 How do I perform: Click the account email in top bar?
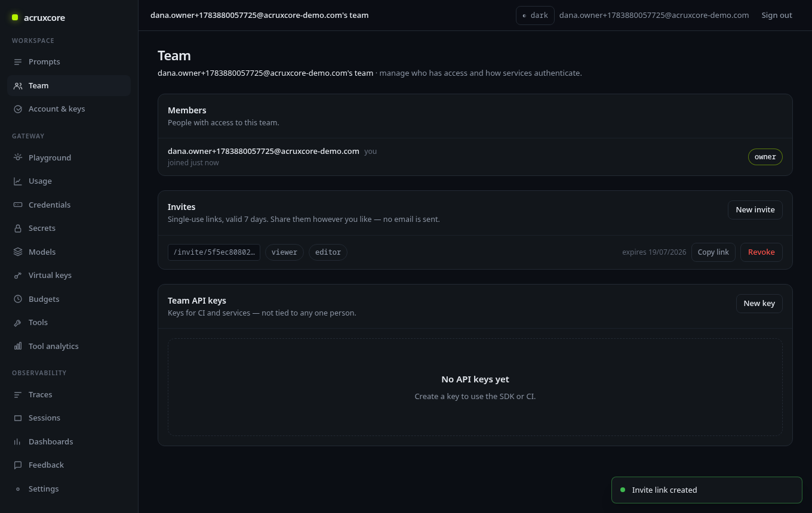[654, 16]
